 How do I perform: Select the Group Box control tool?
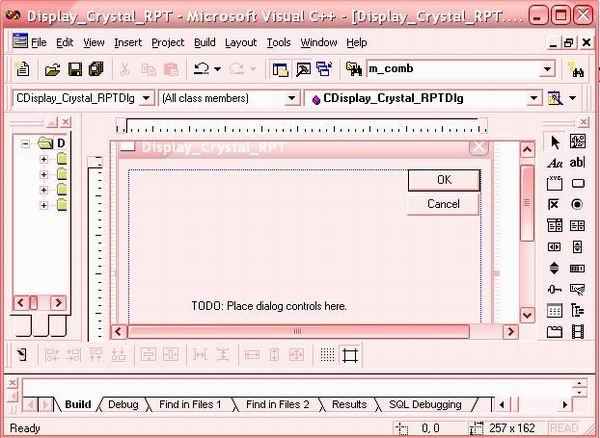[x=554, y=184]
